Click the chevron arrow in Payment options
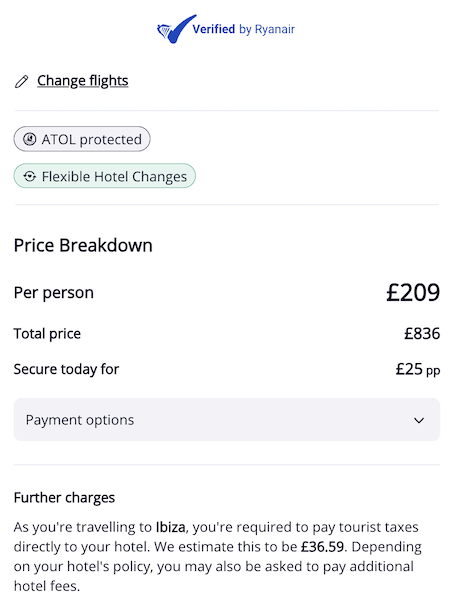Viewport: 454px width, 610px height. tap(419, 421)
